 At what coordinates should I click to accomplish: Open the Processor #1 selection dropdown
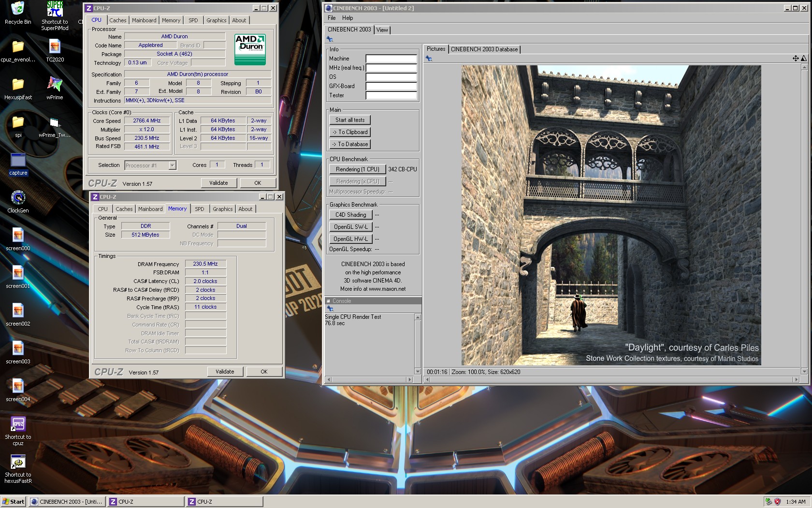(x=172, y=165)
